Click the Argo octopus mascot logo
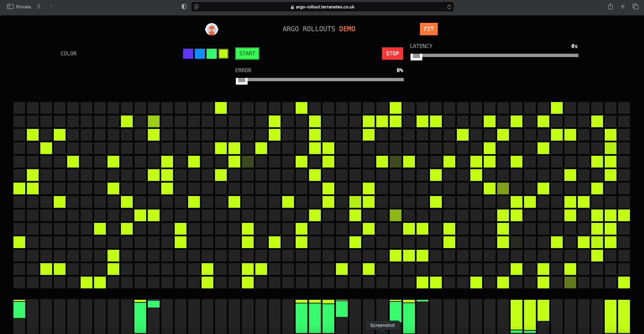 [x=212, y=29]
